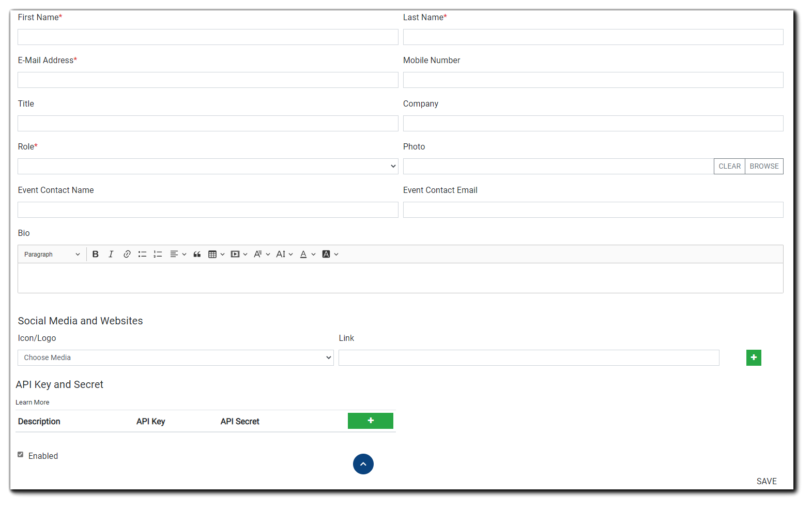Click the API Secret column header

[x=240, y=421]
